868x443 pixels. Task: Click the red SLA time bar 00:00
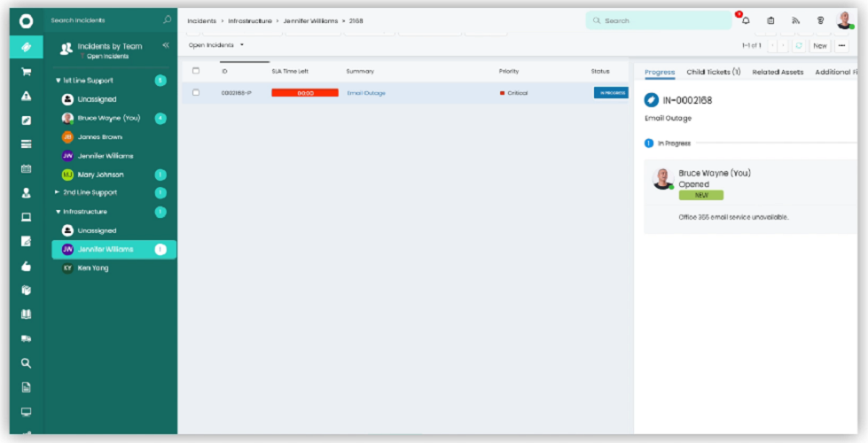[x=305, y=93]
